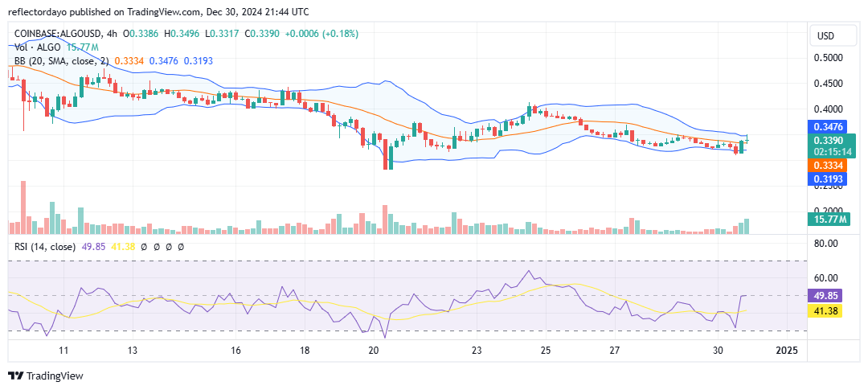Click the blue 0.3476 price axis tag

coord(826,127)
